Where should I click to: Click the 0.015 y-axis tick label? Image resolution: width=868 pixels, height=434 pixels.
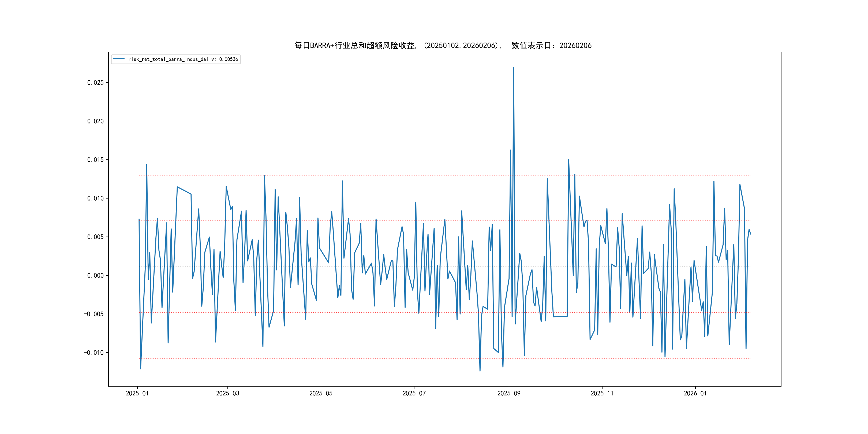pyautogui.click(x=95, y=160)
